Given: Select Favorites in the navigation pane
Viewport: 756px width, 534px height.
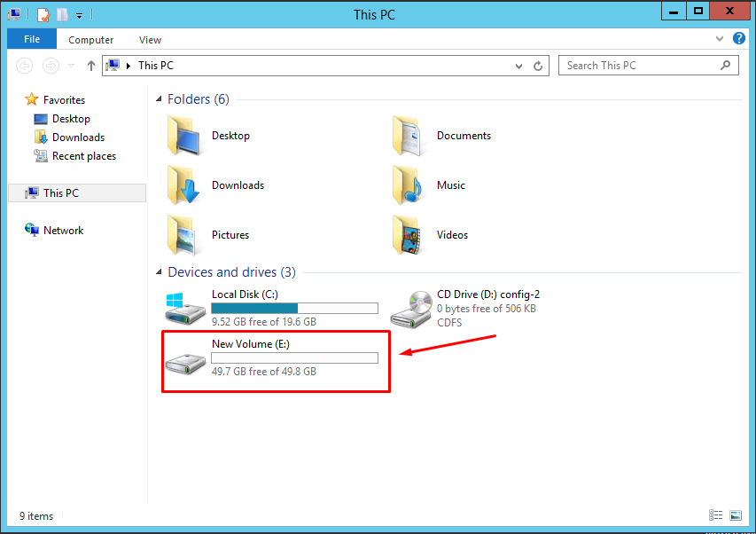Looking at the screenshot, I should tap(64, 100).
